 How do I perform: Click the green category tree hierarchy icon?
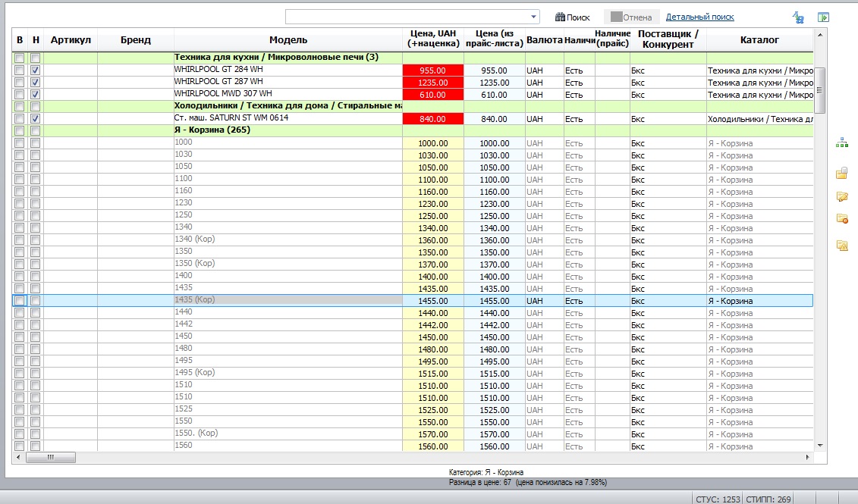coord(842,142)
